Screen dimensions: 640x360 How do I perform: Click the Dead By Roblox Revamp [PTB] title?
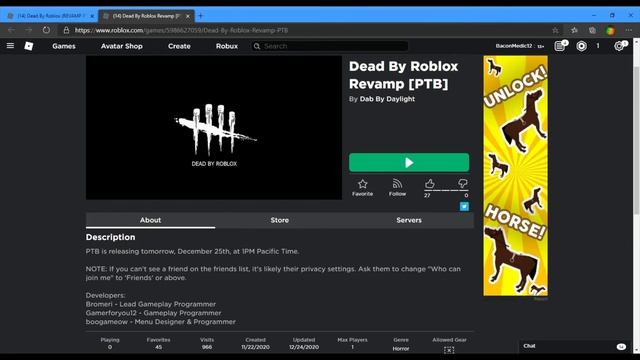404,75
